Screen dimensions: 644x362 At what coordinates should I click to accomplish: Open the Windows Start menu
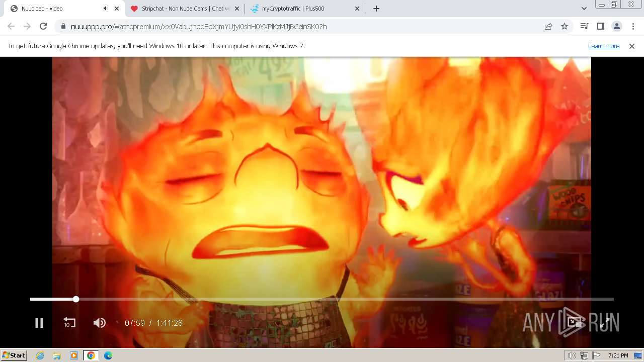[x=14, y=355]
